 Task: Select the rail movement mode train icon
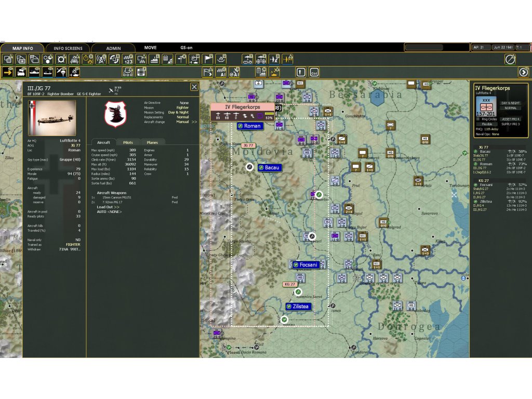[21, 72]
